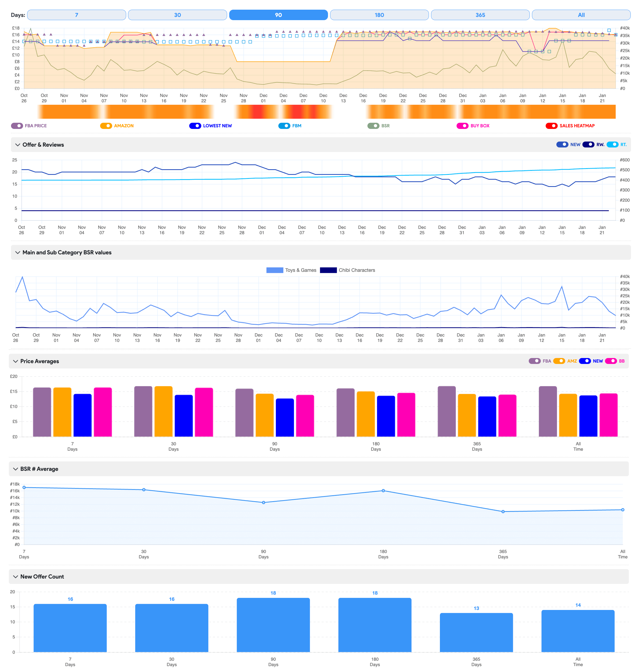Image resolution: width=642 pixels, height=672 pixels.
Task: Toggle the RW. reviews switch
Action: 588,144
